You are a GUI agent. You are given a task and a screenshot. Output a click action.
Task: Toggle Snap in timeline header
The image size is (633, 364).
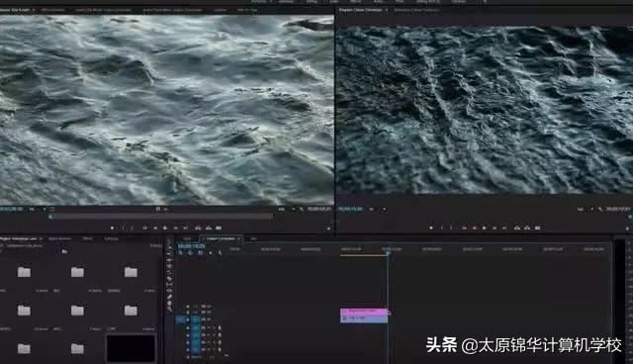[x=190, y=252]
